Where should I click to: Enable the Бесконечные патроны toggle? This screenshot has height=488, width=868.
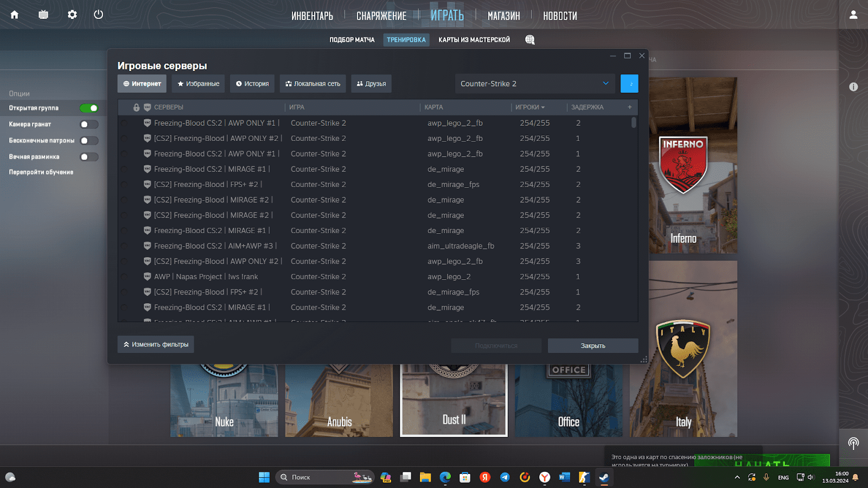click(89, 140)
